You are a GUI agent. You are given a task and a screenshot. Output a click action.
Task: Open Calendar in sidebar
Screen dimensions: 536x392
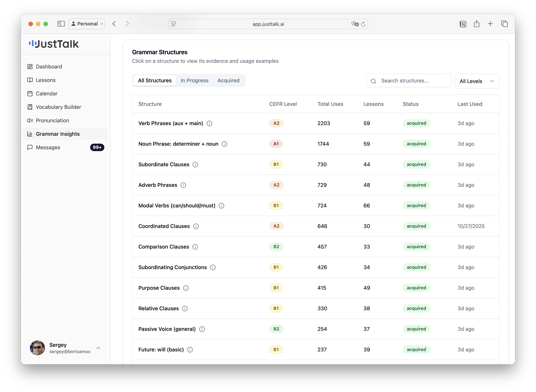66,94
